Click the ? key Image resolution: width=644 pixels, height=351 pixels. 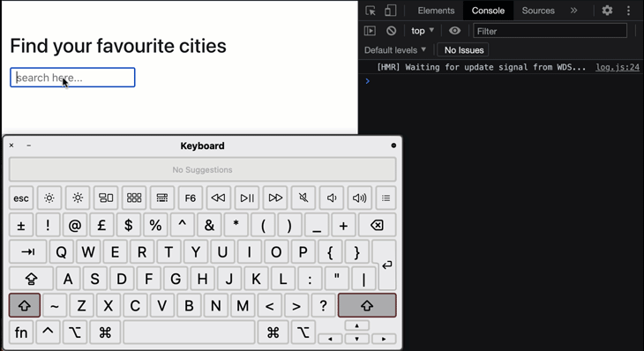[x=323, y=305]
